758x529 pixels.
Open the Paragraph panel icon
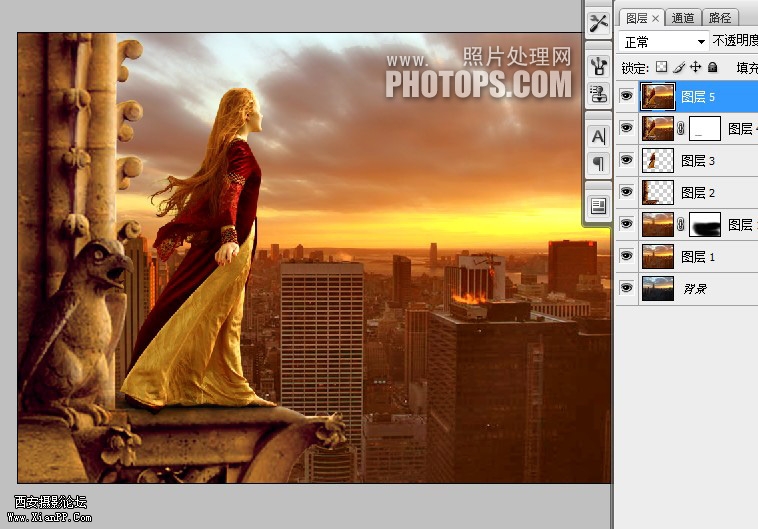tap(598, 164)
